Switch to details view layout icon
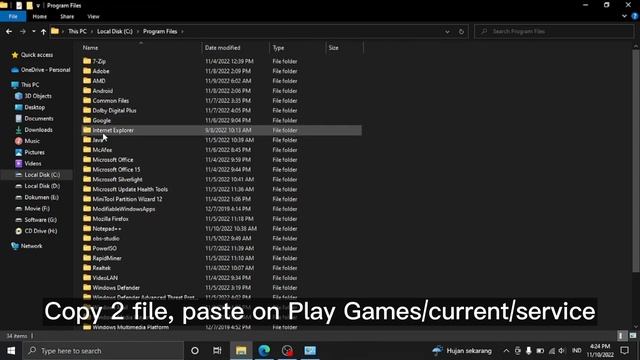This screenshot has width=640, height=360. 621,336
